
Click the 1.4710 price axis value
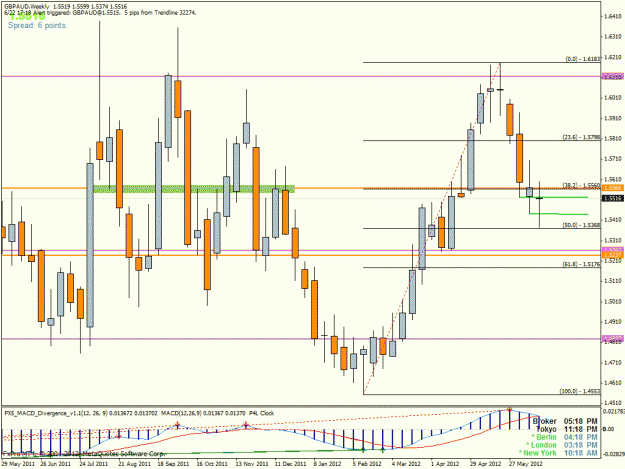(x=613, y=363)
